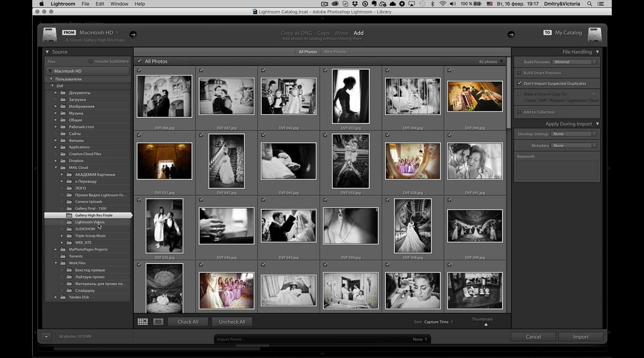Click in the Keywords text field

pyautogui.click(x=556, y=170)
